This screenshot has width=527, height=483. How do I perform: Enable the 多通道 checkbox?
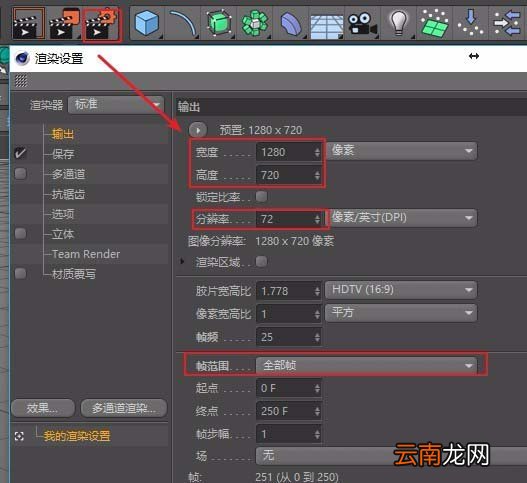pyautogui.click(x=21, y=173)
